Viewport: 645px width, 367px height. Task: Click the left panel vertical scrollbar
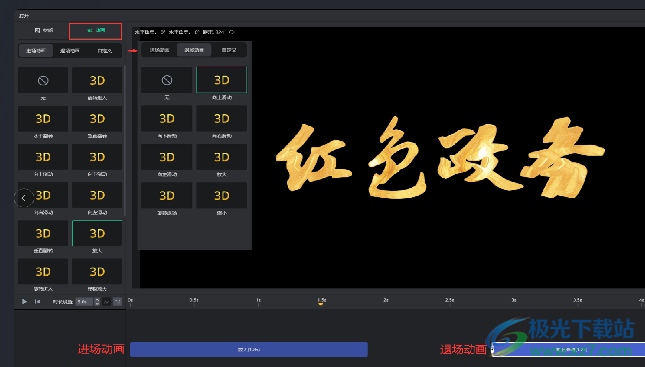click(124, 140)
